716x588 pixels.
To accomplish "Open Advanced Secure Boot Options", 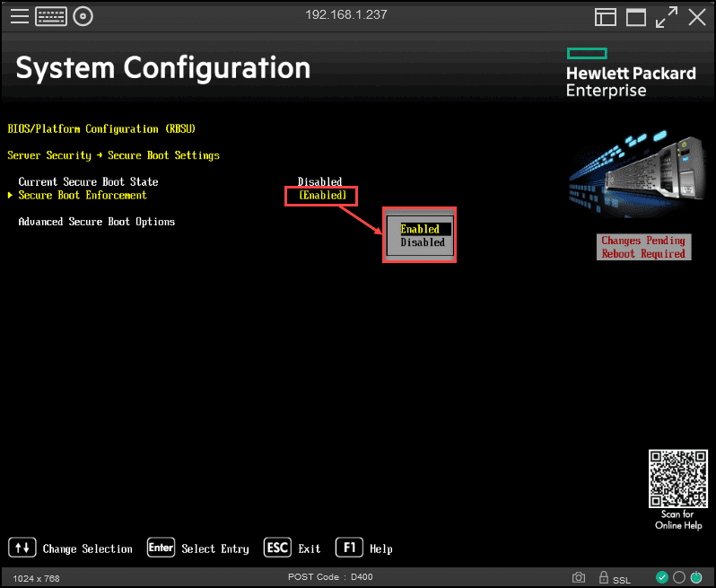I will pos(96,222).
